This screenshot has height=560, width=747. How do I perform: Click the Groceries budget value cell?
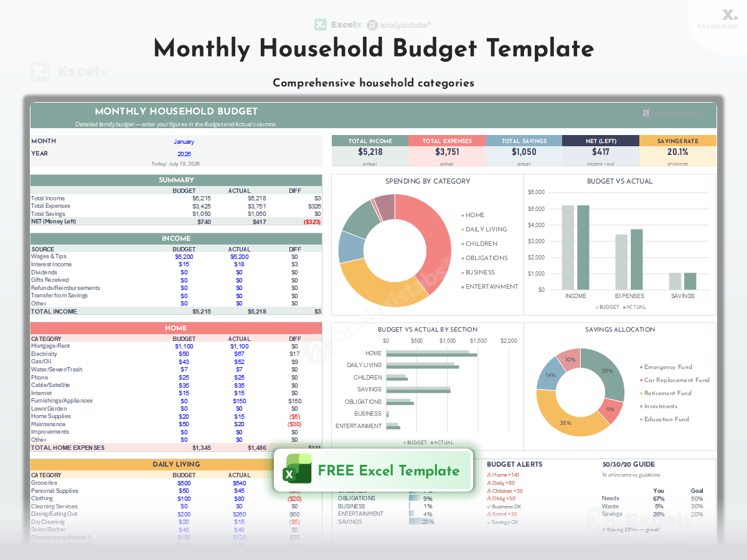[184, 483]
